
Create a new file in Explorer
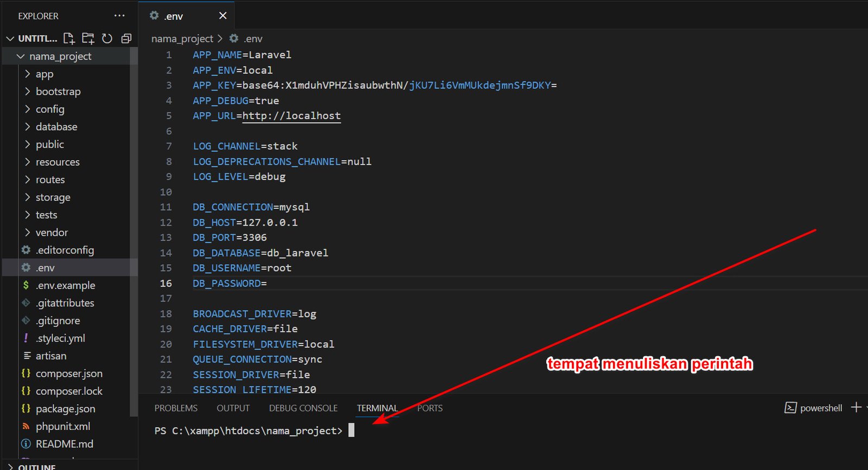(x=69, y=38)
